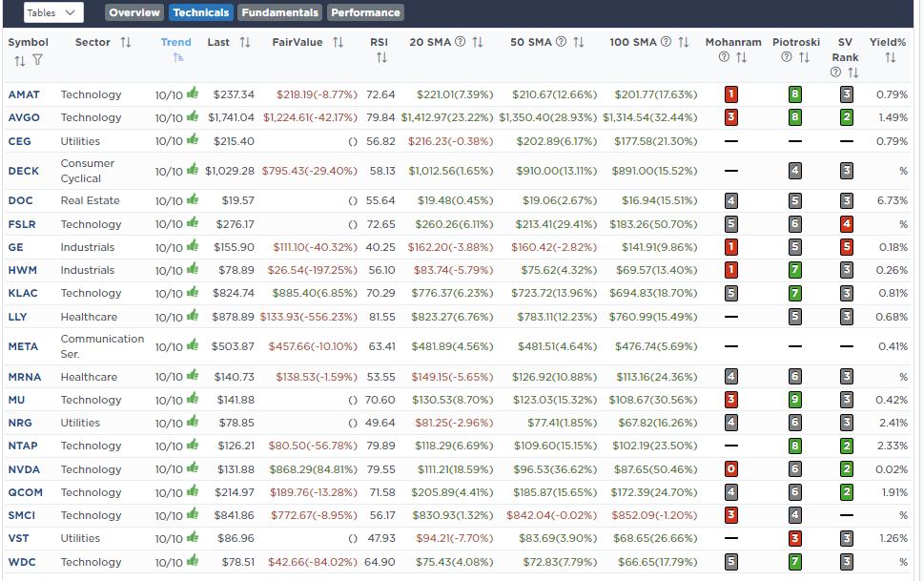Image resolution: width=924 pixels, height=581 pixels.
Task: Click MU green Piotroski 9 badge
Action: 795,400
